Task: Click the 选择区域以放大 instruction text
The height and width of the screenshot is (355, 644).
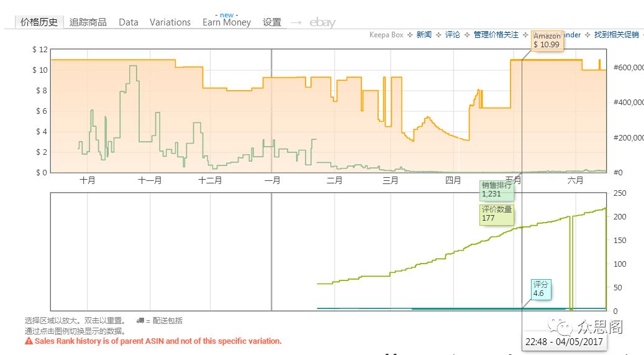Action: [x=75, y=321]
